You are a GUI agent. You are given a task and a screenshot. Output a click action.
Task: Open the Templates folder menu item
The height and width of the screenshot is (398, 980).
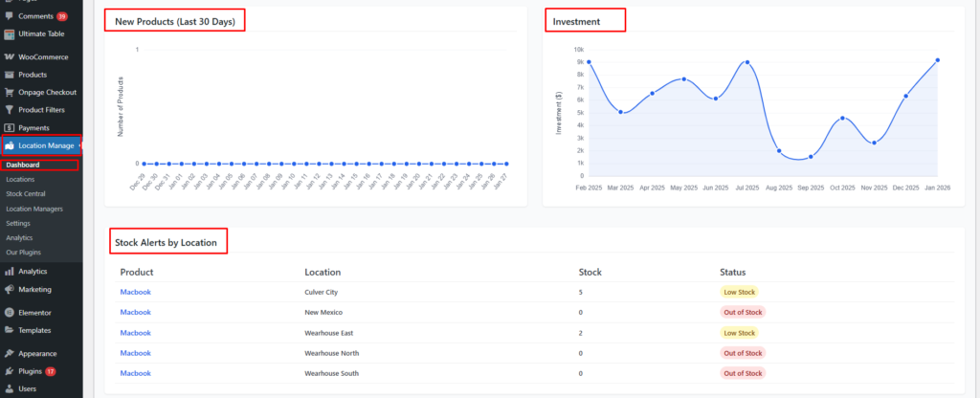pyautogui.click(x=33, y=330)
